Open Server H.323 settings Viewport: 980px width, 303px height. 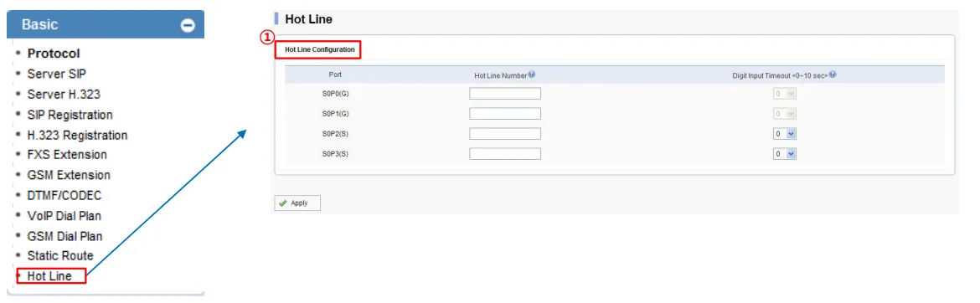click(64, 95)
